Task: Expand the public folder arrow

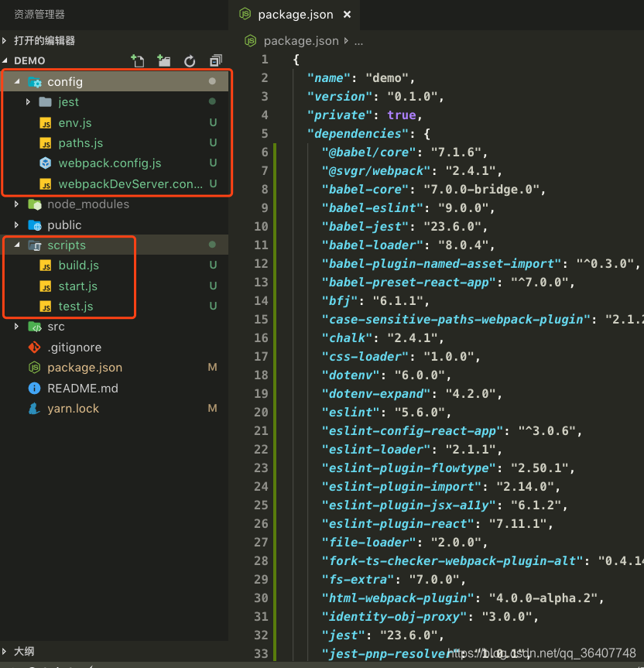Action: (x=16, y=224)
